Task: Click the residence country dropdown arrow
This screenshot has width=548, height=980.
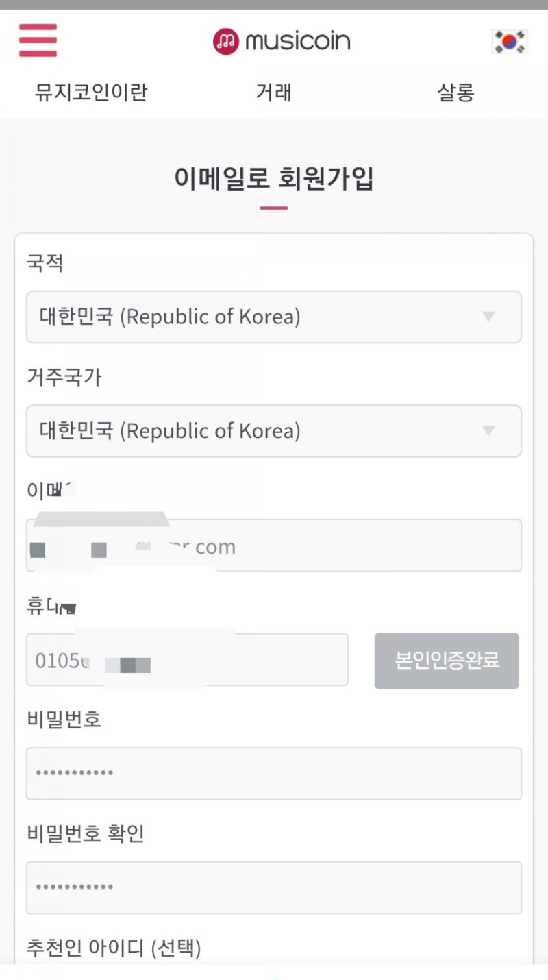Action: pos(488,431)
